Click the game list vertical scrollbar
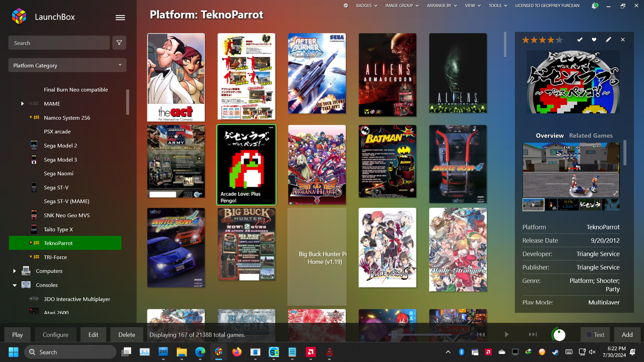This screenshot has height=362, width=644. [505, 45]
